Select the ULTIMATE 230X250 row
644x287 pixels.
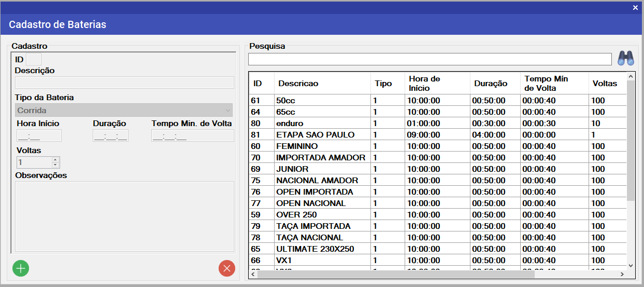pos(438,249)
